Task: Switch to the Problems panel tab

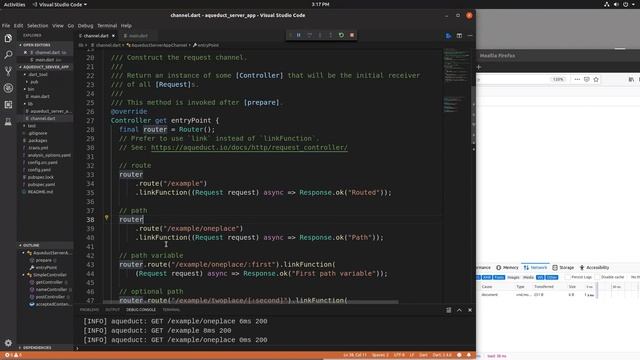Action: [89, 310]
